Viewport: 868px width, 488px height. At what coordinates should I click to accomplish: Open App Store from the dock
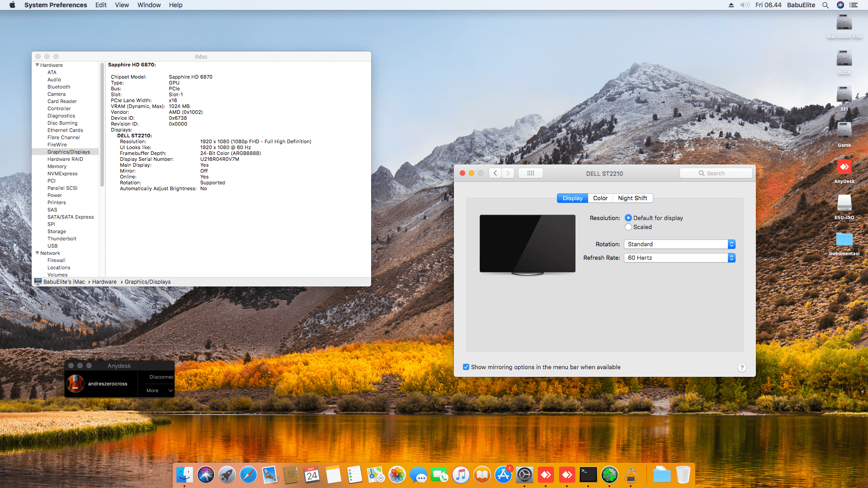point(503,475)
